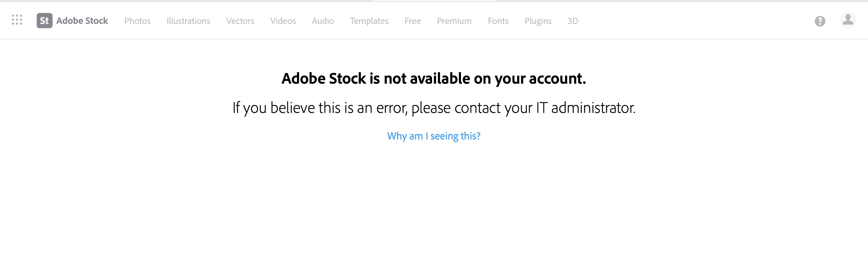
Task: Switch to the Audio category
Action: tap(323, 21)
